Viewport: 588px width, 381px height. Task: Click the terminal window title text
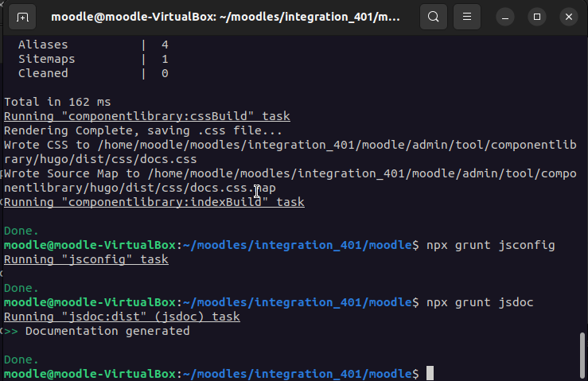coord(225,17)
